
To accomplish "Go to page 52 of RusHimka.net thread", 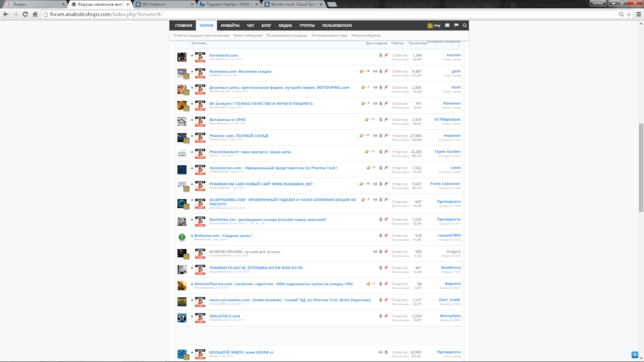I will pos(263,223).
